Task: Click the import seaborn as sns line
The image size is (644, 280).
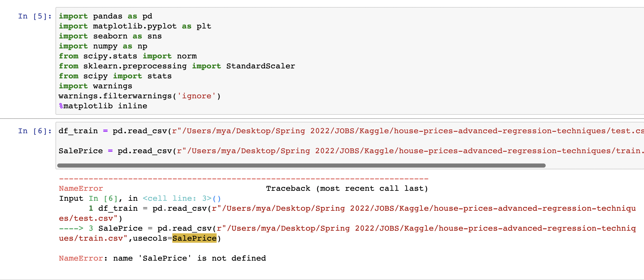Action: pos(110,36)
